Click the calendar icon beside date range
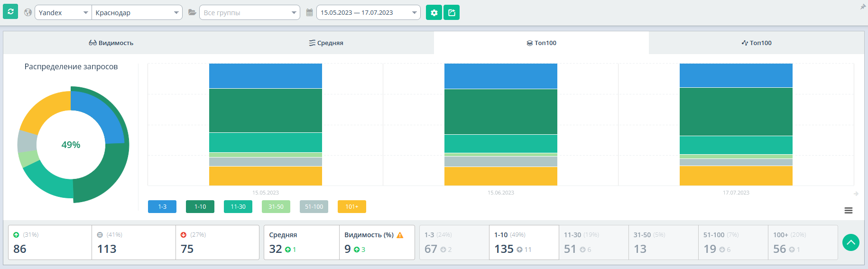 coord(309,12)
